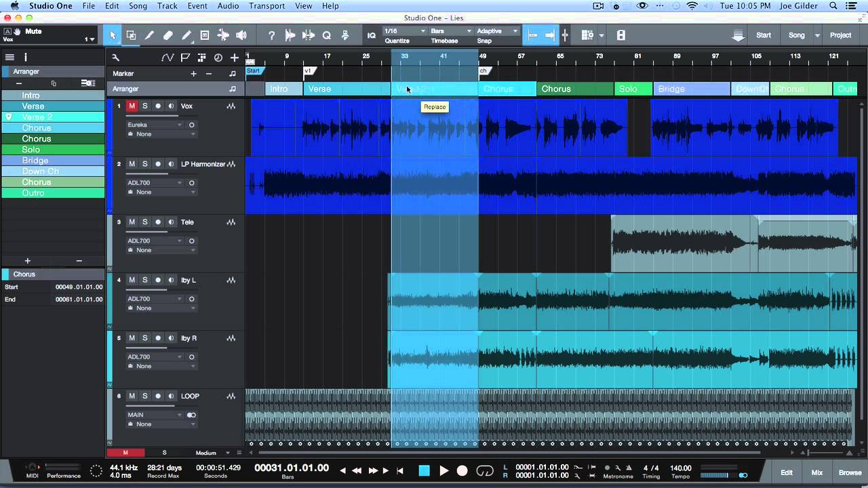Viewport: 868px width, 488px height.
Task: Click the video track film icon
Action: pyautogui.click(x=620, y=35)
